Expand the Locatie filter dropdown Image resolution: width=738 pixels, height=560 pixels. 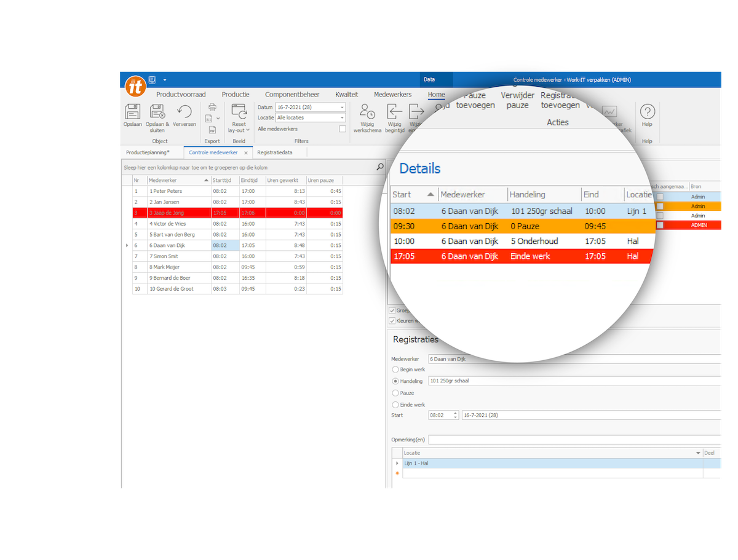342,117
